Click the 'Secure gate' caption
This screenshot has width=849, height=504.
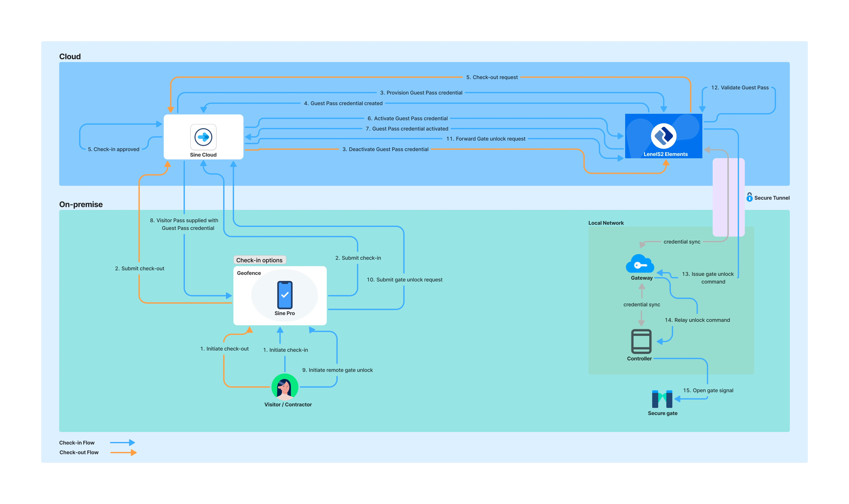tap(662, 414)
